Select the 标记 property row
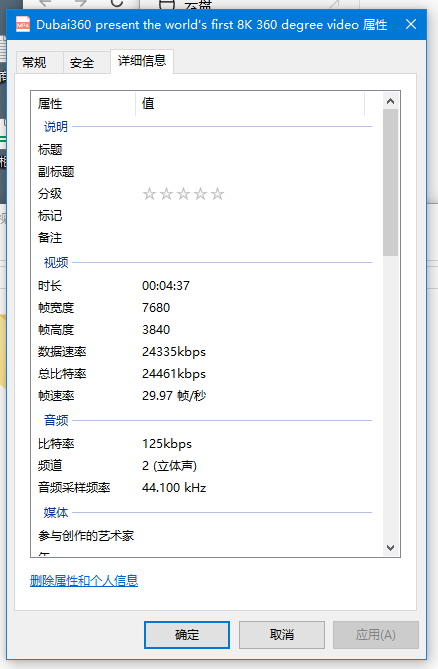Screen dimensions: 438x669 tap(205, 216)
